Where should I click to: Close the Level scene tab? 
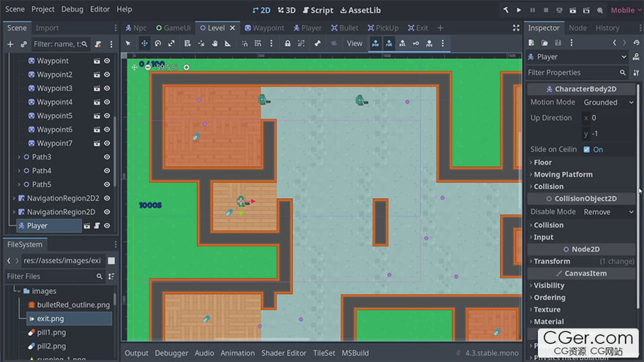tap(233, 28)
